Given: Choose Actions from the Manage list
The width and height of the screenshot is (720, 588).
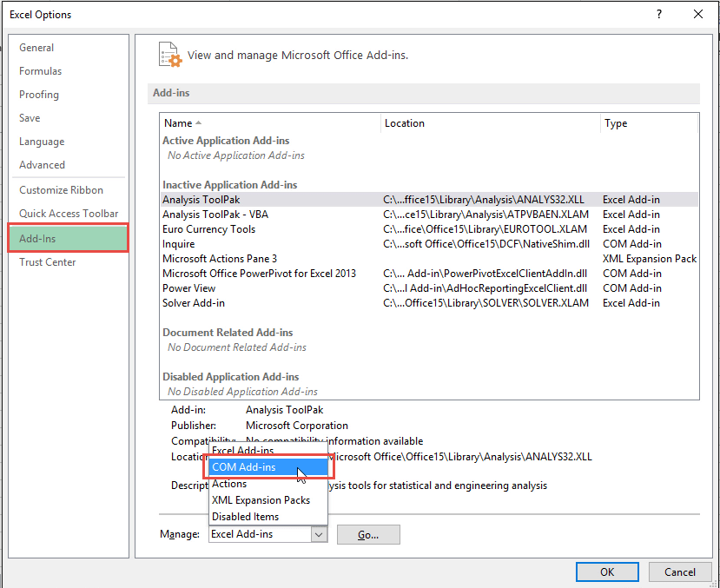Looking at the screenshot, I should pos(268,484).
